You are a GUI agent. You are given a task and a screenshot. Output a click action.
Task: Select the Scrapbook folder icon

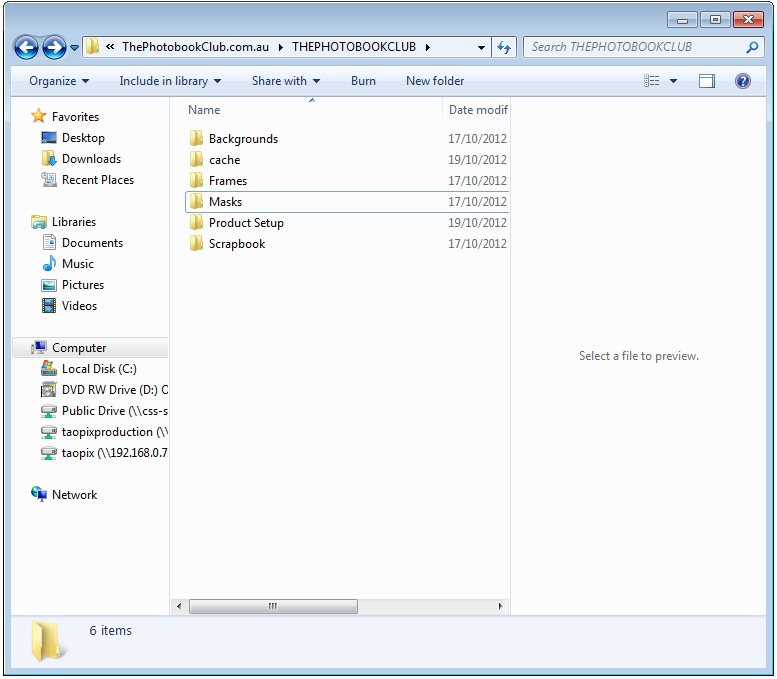196,243
